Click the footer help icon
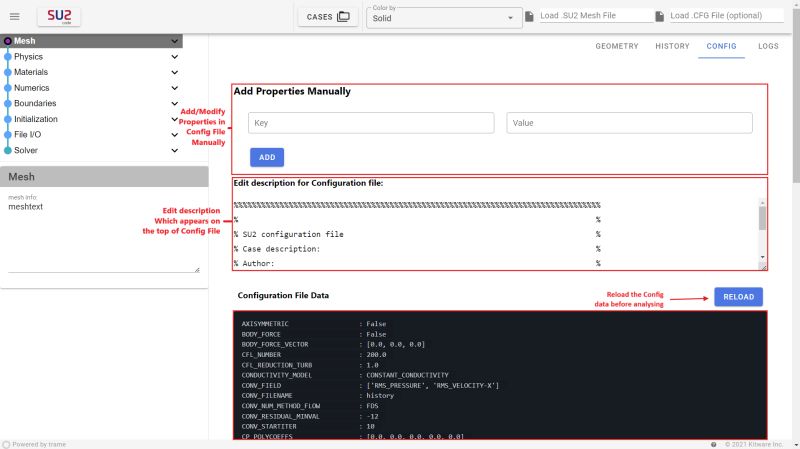The height and width of the screenshot is (449, 800). coord(713,444)
